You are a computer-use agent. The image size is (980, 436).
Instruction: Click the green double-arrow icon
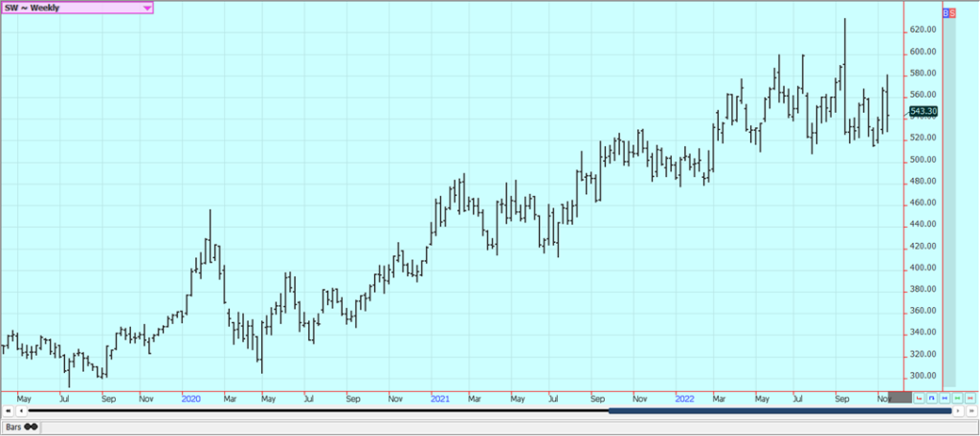click(x=957, y=399)
